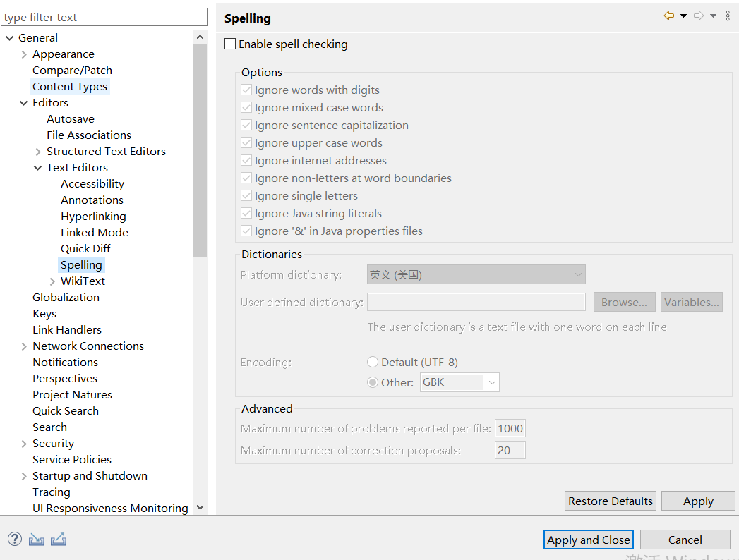The width and height of the screenshot is (739, 560).
Task: Click the back navigation arrow icon
Action: pyautogui.click(x=669, y=16)
